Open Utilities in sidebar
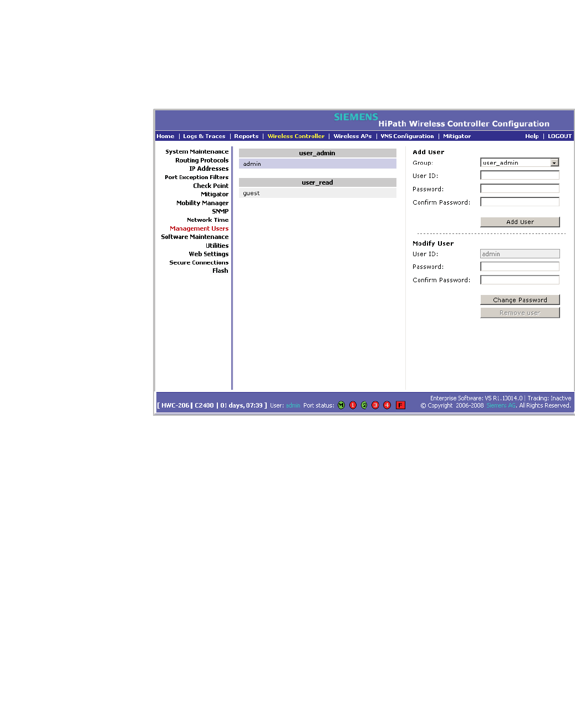This screenshot has height=728, width=575. point(217,246)
